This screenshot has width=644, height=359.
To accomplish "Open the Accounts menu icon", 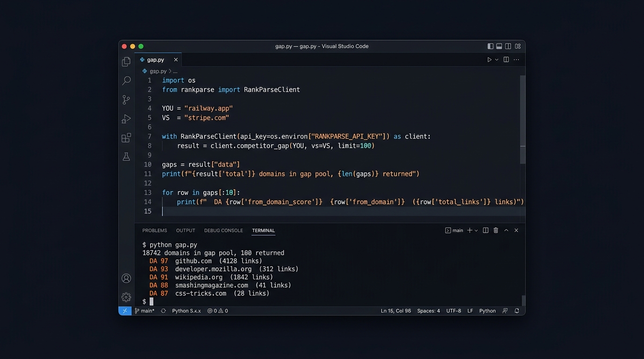I will click(126, 278).
